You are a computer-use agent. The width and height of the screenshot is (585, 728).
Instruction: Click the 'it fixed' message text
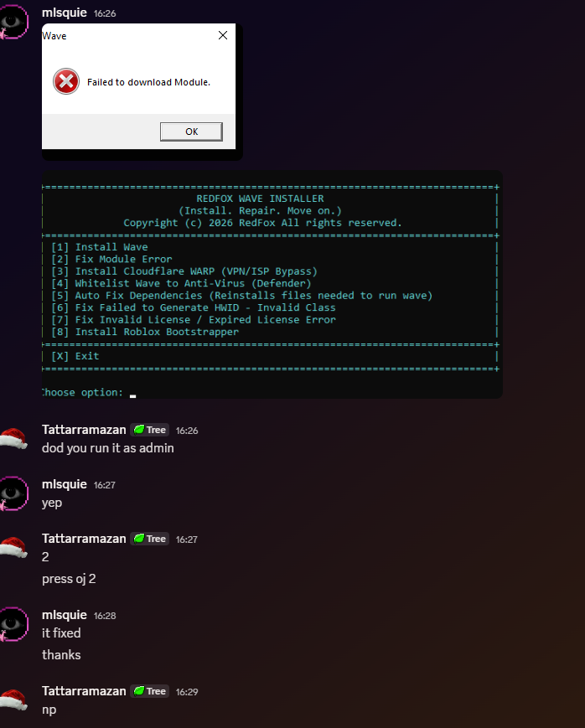click(61, 633)
